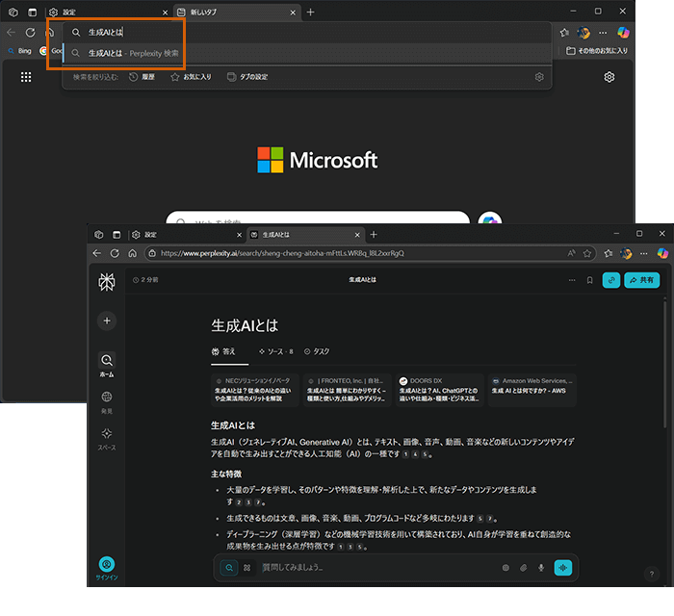Open Spaces (スペース) in the Perplexity sidebar
This screenshot has height=616, width=674.
[107, 439]
